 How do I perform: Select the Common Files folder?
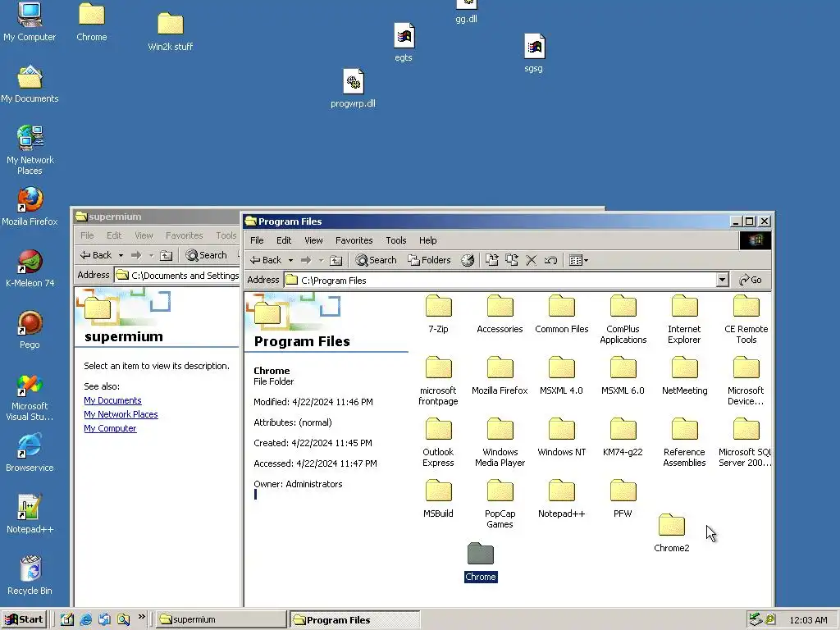coord(561,314)
